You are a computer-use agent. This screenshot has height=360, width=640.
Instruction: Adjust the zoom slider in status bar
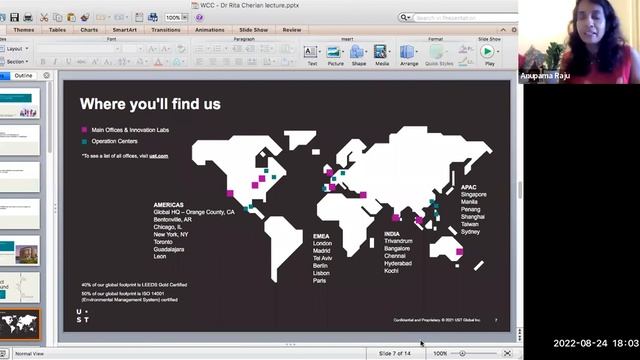coord(462,353)
